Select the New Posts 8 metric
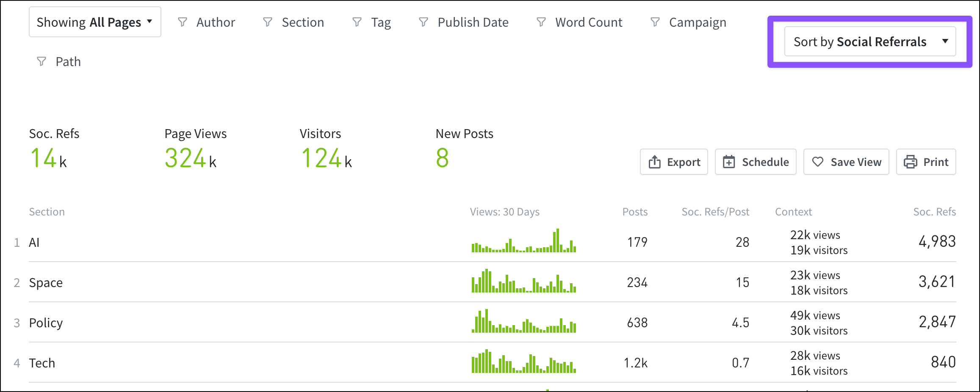Viewport: 980px width, 392px height. pos(464,149)
